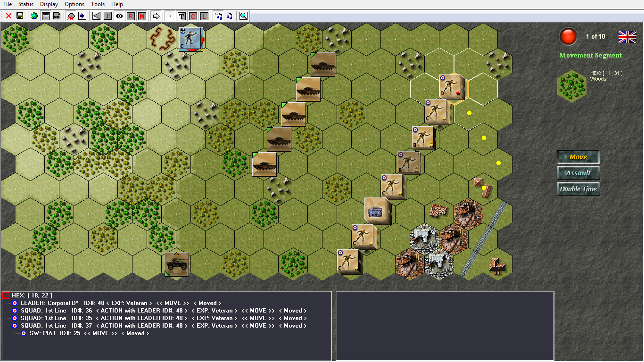The width and height of the screenshot is (644, 362).
Task: Open the magnifier zoom tool
Action: (x=243, y=16)
